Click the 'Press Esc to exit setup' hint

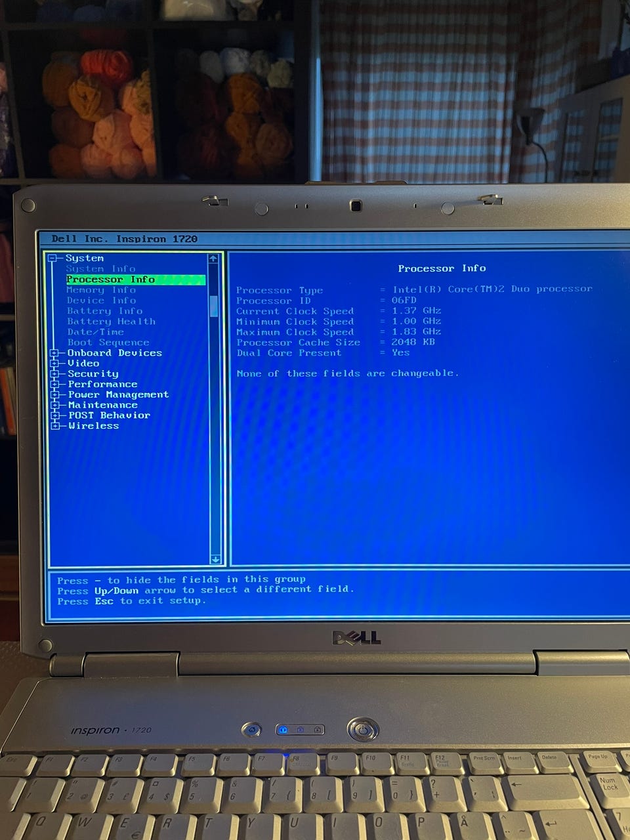click(x=131, y=601)
